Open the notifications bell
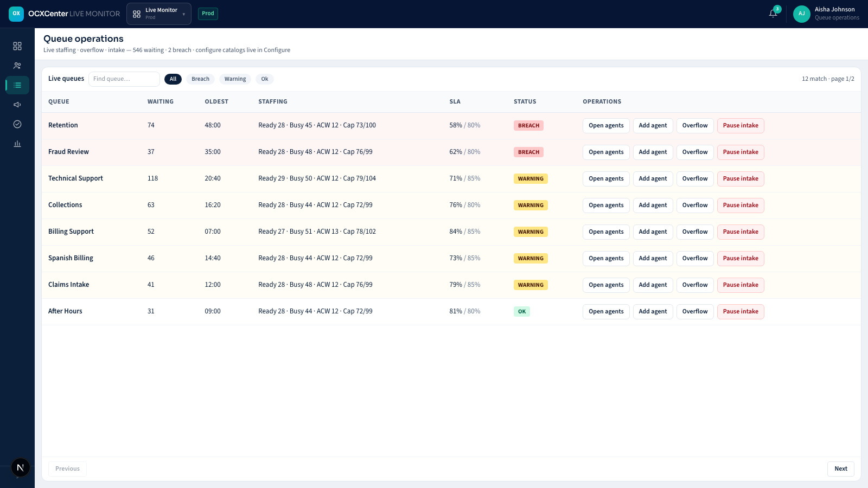The width and height of the screenshot is (868, 488). (x=773, y=14)
